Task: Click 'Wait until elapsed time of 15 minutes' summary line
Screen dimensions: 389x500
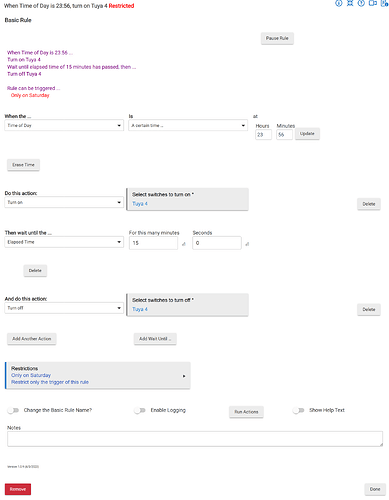Action: point(71,67)
